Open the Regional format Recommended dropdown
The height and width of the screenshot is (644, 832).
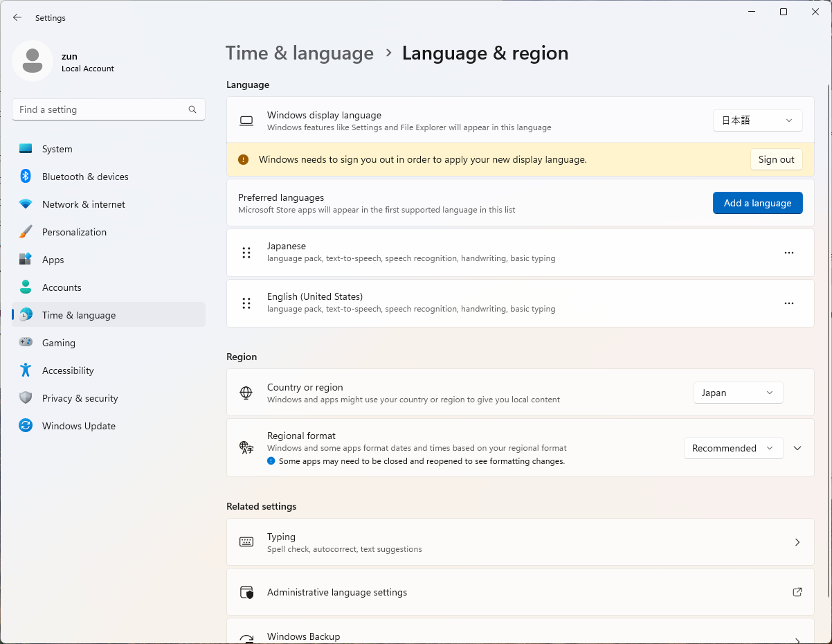click(x=734, y=448)
